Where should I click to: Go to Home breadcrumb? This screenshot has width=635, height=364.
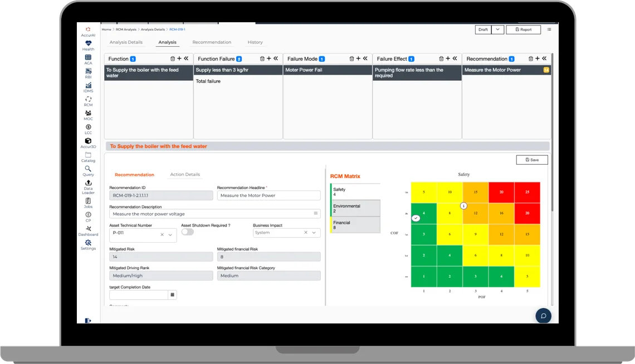(x=106, y=29)
